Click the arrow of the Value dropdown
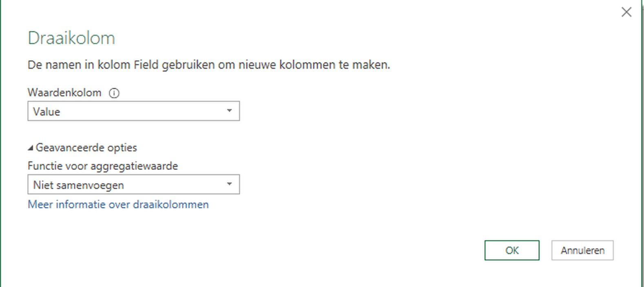The image size is (644, 287). 229,111
